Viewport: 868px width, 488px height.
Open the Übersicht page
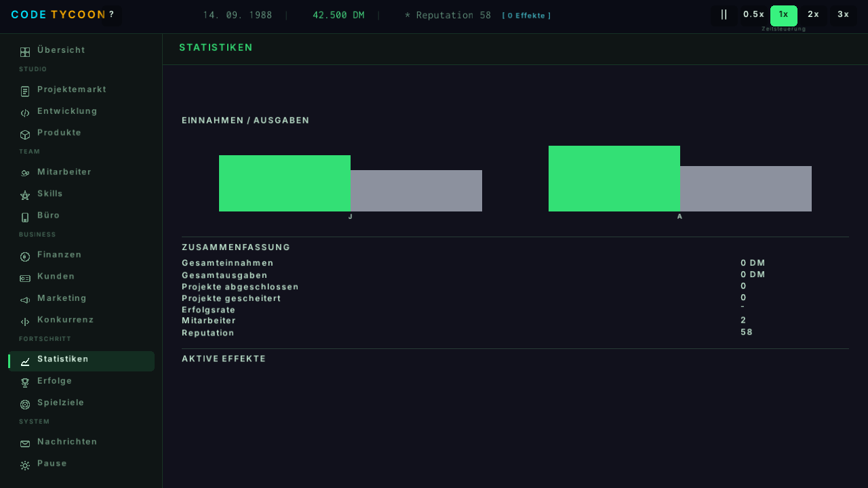[x=81, y=50]
